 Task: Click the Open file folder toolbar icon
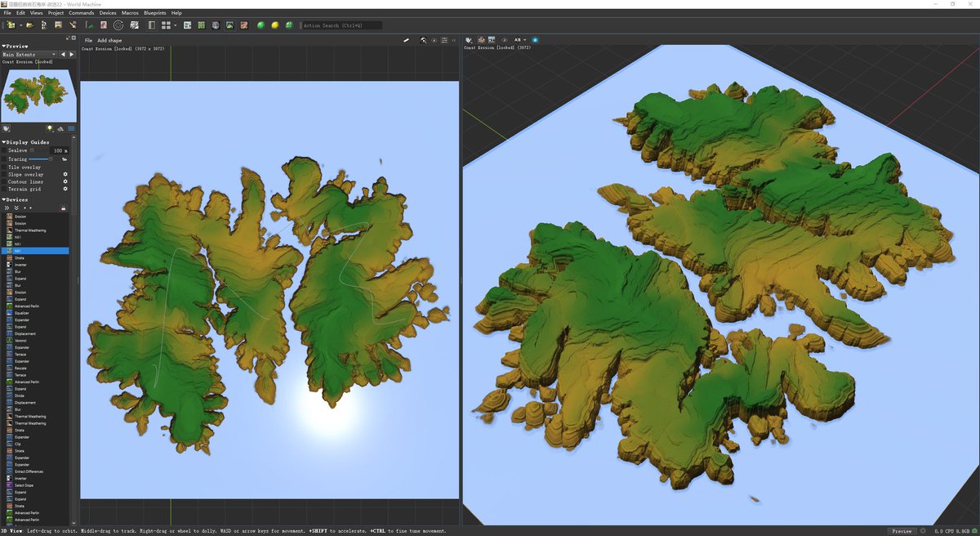(x=30, y=25)
